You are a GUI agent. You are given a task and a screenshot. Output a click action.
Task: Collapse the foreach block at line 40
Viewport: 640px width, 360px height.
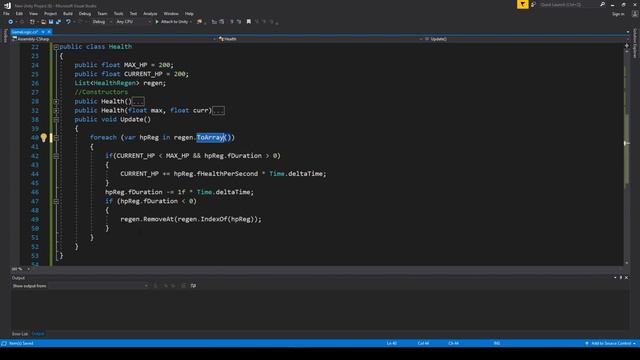click(x=56, y=138)
